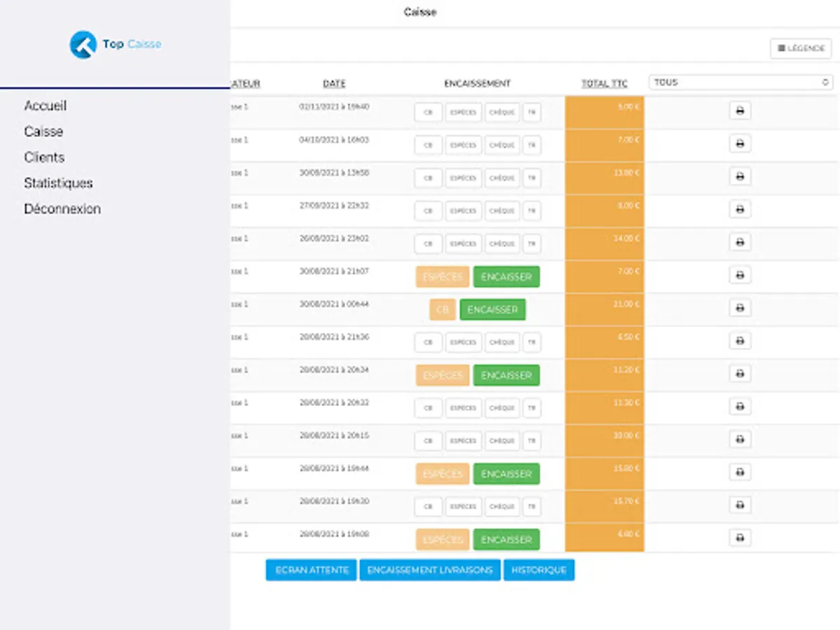Print the ticket from 20h34 row
The image size is (840, 630).
click(740, 374)
